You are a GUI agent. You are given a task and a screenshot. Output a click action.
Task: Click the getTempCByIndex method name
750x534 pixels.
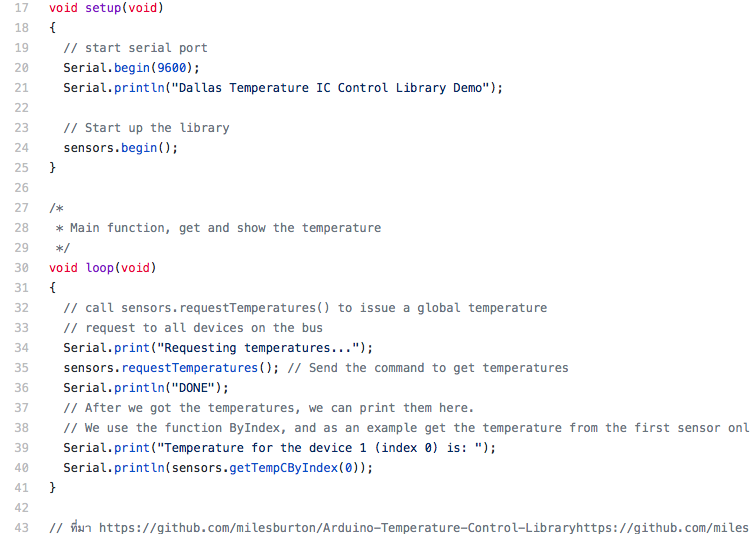pyautogui.click(x=284, y=468)
